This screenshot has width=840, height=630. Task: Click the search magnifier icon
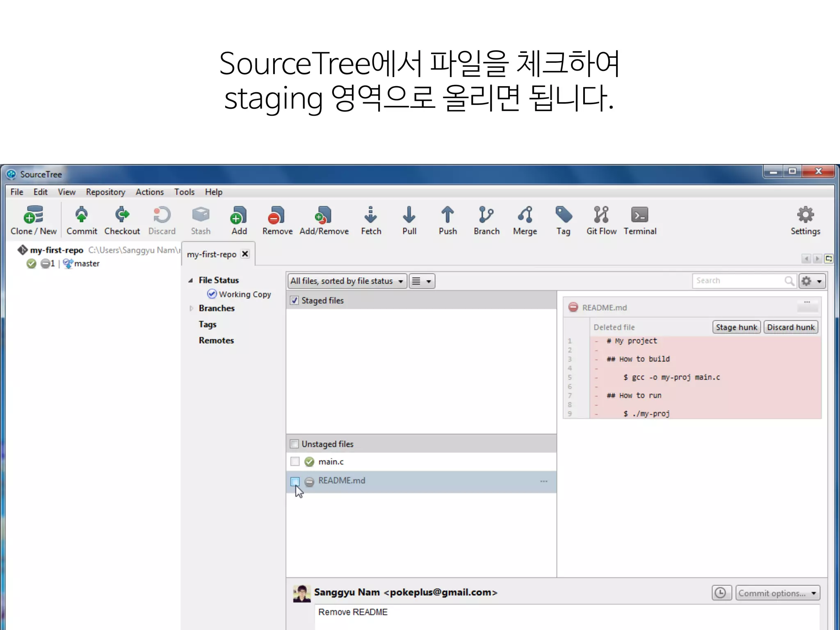pos(789,281)
